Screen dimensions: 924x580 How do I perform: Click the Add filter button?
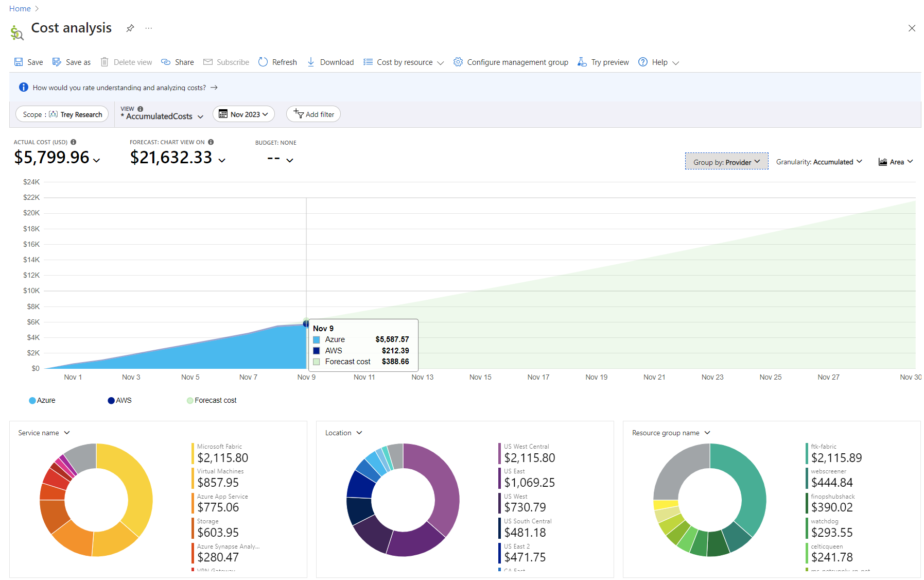[x=313, y=114]
